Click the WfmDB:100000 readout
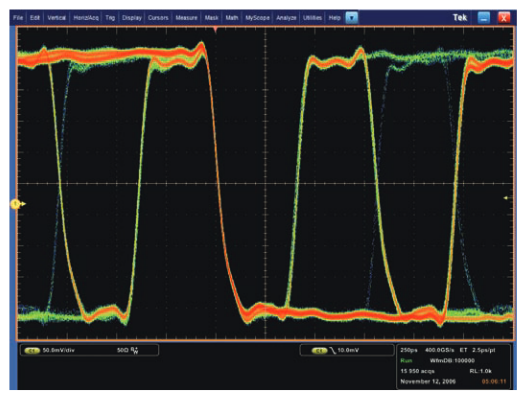The width and height of the screenshot is (523, 397). 452,361
